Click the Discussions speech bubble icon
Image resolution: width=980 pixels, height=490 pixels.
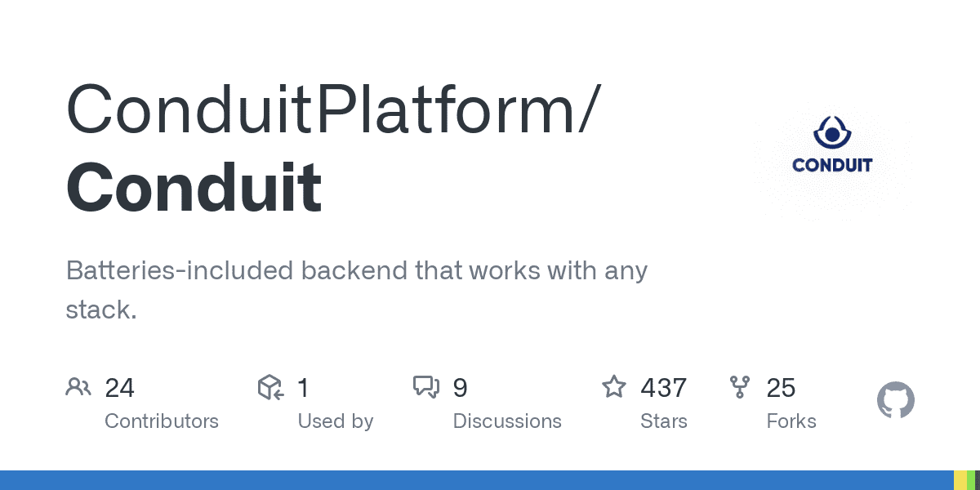[x=426, y=387]
